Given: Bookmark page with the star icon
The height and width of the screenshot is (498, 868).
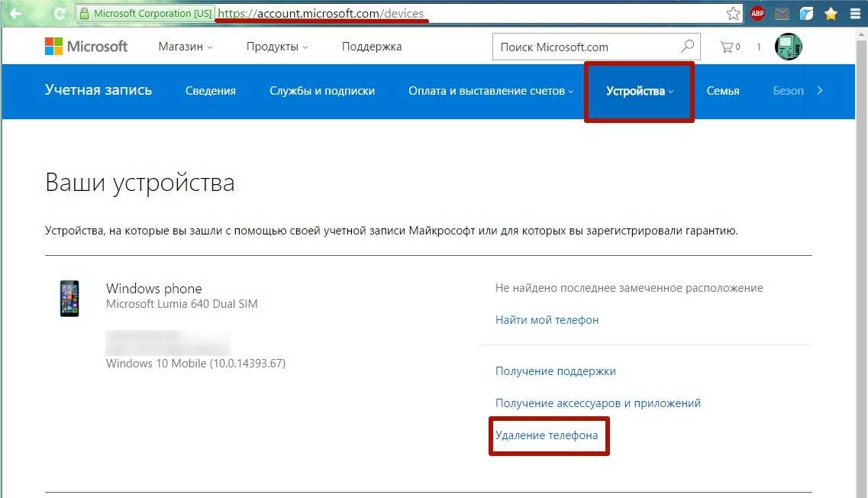Looking at the screenshot, I should coord(733,14).
